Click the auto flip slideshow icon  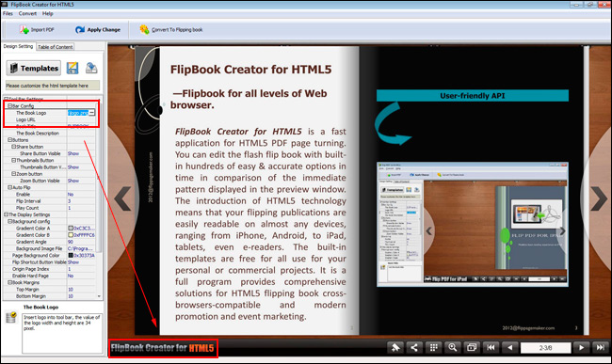(x=472, y=347)
